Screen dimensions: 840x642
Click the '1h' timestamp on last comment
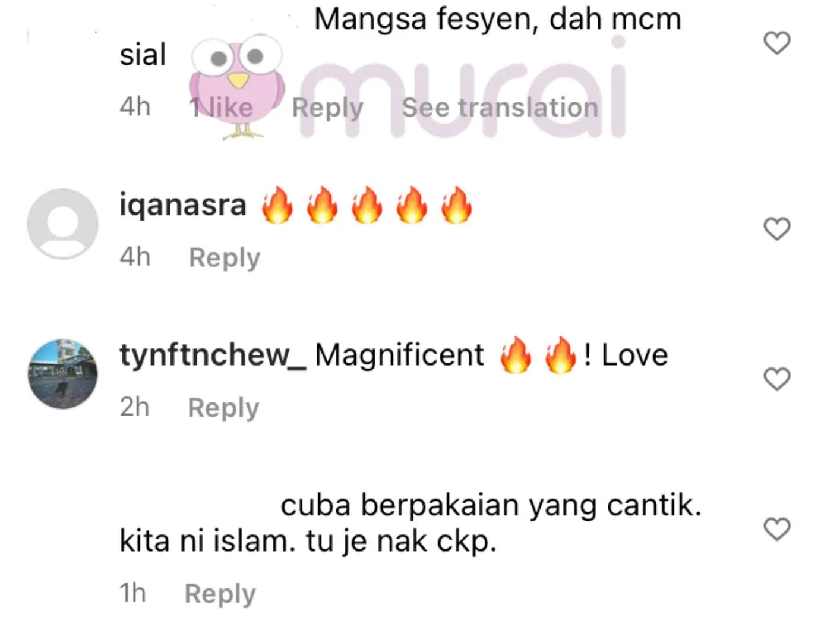click(132, 593)
